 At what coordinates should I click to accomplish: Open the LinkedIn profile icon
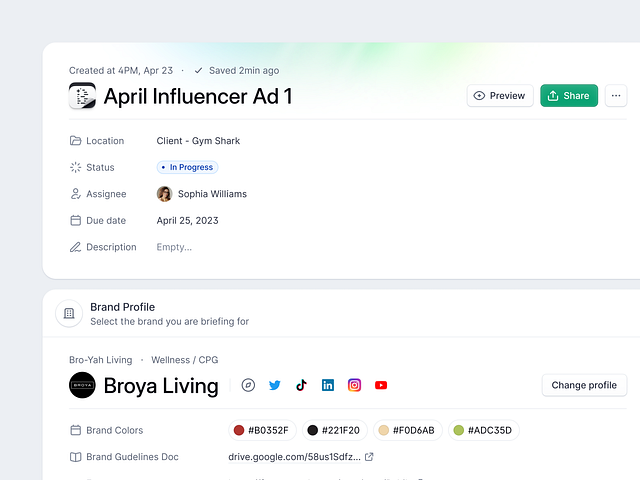point(328,385)
